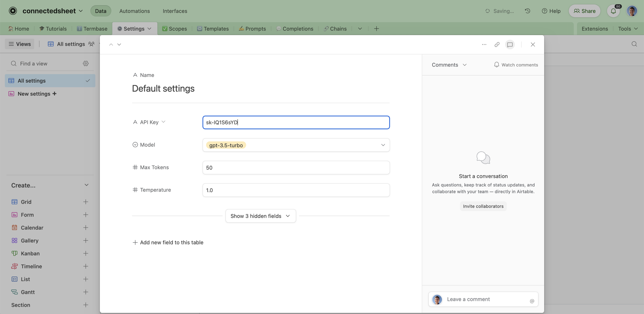Click view settings gear icon

pyautogui.click(x=86, y=63)
